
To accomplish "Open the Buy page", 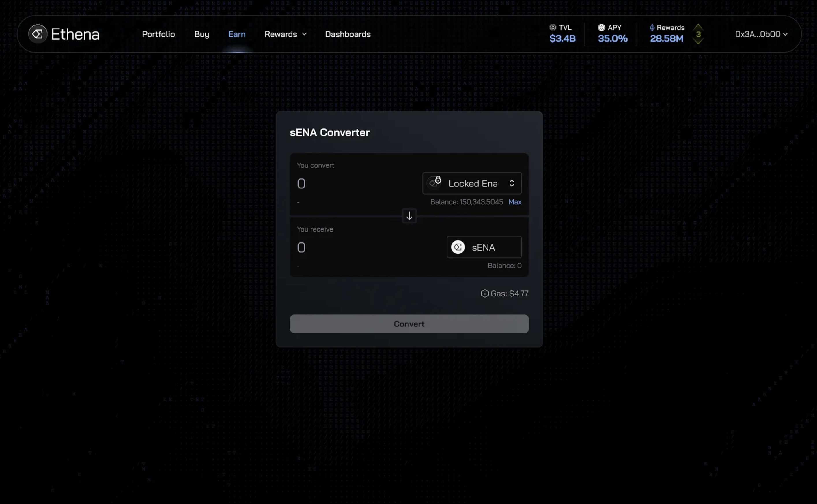I will click(202, 34).
